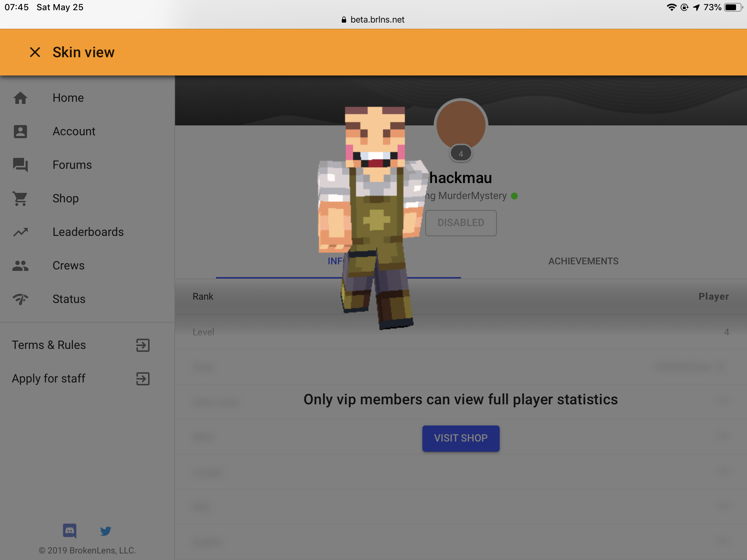Click the MurderMystery status text
Image resolution: width=747 pixels, height=560 pixels.
[x=472, y=196]
